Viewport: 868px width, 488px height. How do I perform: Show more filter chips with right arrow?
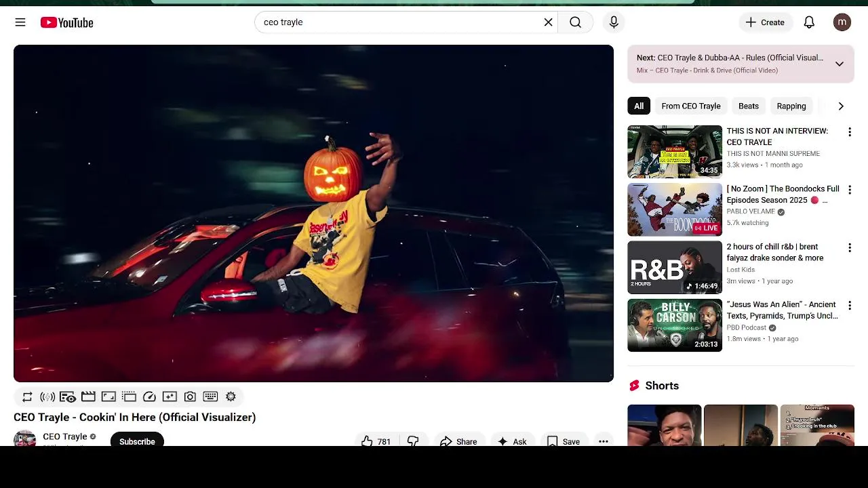[x=841, y=106]
